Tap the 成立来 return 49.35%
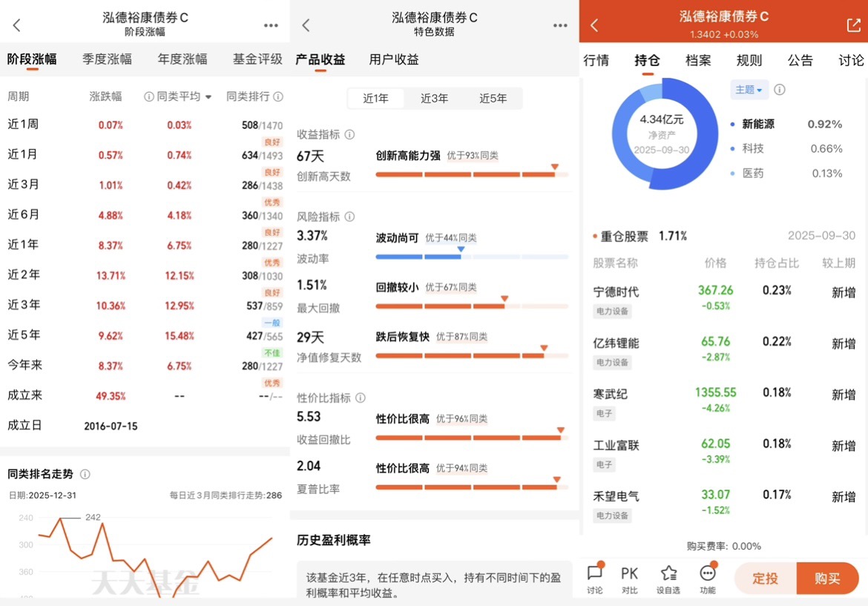Viewport: 868px width, 606px height. coord(111,395)
